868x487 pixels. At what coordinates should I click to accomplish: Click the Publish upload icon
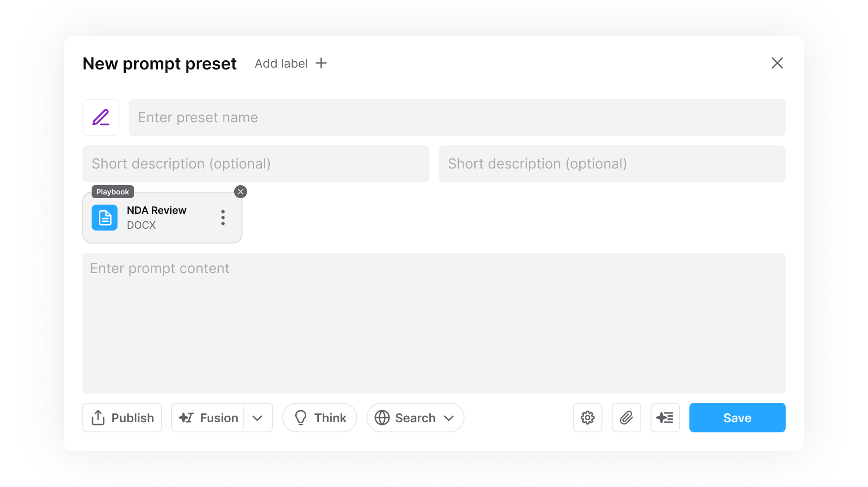(x=98, y=418)
